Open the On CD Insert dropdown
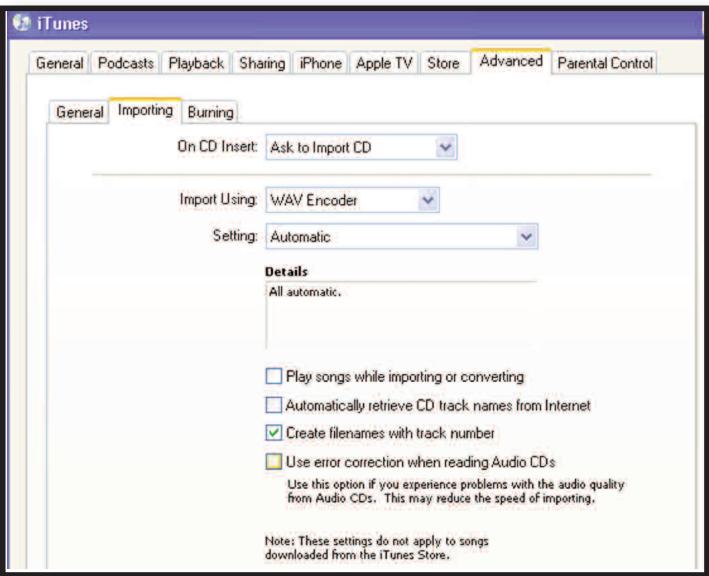Viewport: 709px width, 576px height. (361, 147)
